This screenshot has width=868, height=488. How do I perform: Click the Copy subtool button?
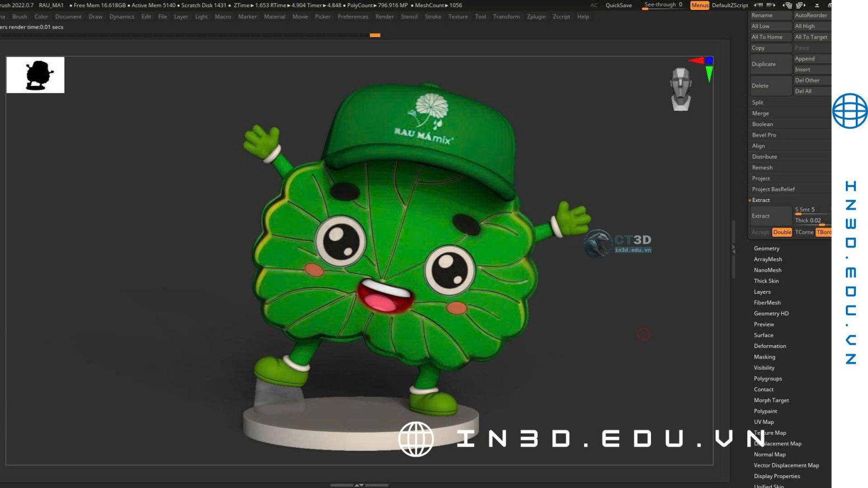[771, 48]
